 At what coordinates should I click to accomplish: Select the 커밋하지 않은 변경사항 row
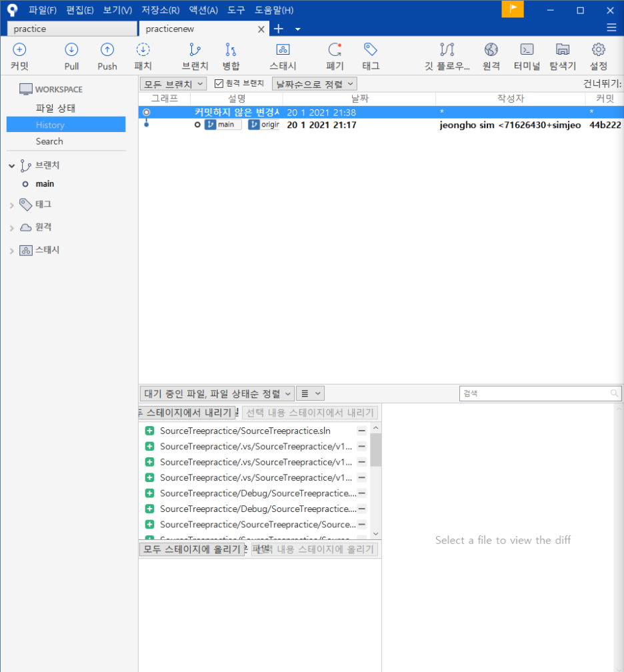[x=381, y=112]
